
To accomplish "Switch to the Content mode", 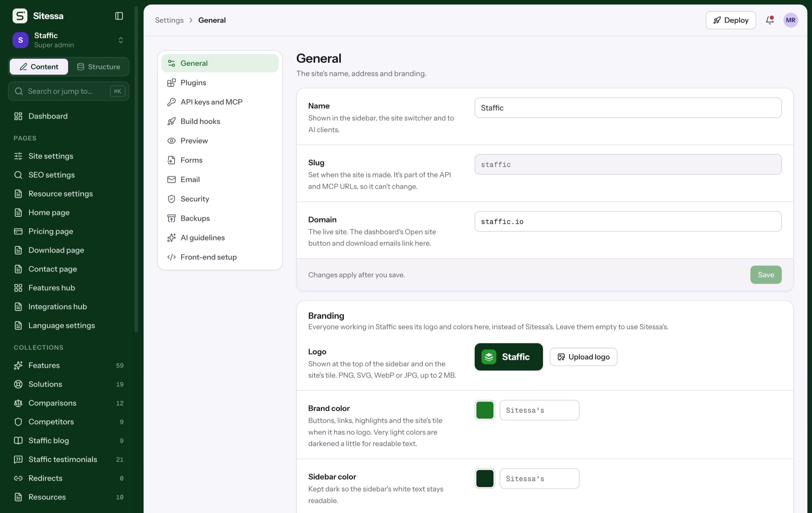I will click(39, 67).
